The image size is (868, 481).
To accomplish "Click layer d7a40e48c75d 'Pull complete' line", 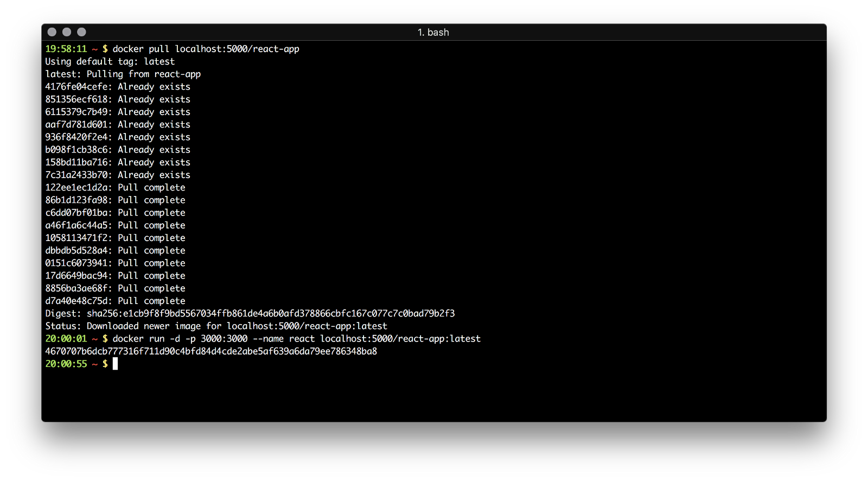I will tap(115, 301).
